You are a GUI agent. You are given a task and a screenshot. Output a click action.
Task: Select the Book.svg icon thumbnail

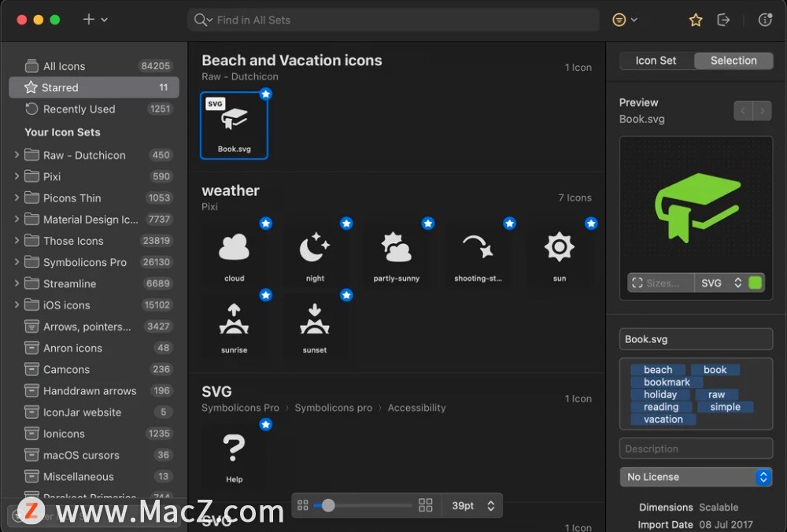(234, 125)
